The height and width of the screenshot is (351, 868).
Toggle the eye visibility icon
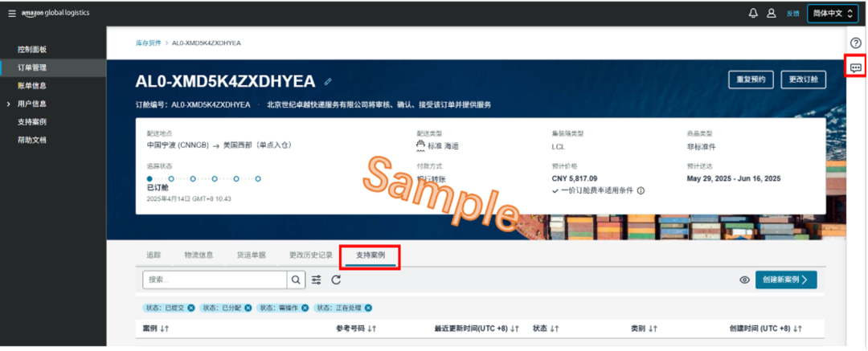coord(744,280)
